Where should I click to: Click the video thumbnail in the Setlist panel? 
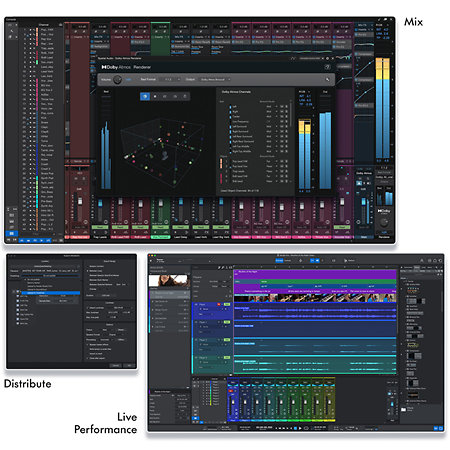pyautogui.click(x=169, y=281)
